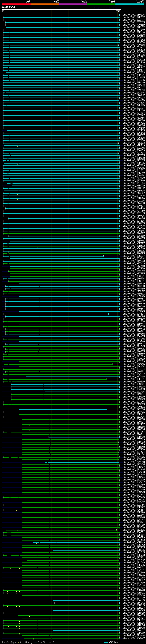Select hit label UniRef100_Q2V327

tap(133, 314)
